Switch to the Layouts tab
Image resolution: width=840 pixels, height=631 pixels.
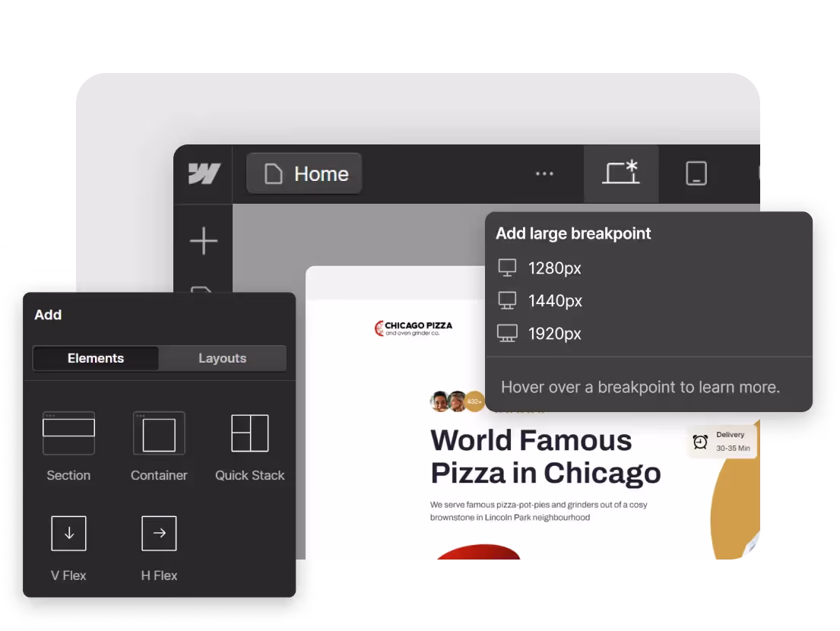pyautogui.click(x=222, y=358)
